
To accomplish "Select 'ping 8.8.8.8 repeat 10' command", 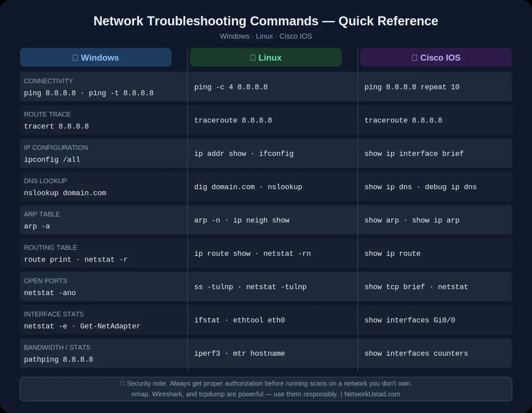I will [x=412, y=87].
